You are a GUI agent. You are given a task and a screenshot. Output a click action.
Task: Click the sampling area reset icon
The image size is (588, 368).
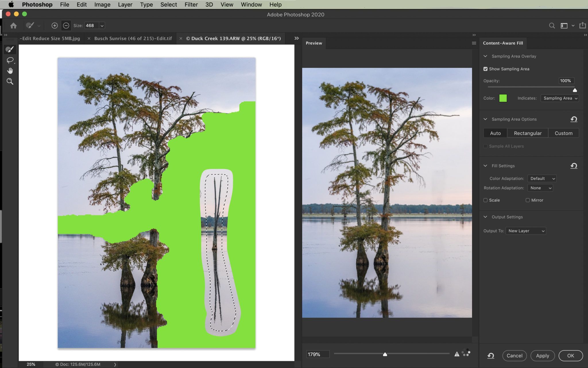pyautogui.click(x=574, y=119)
